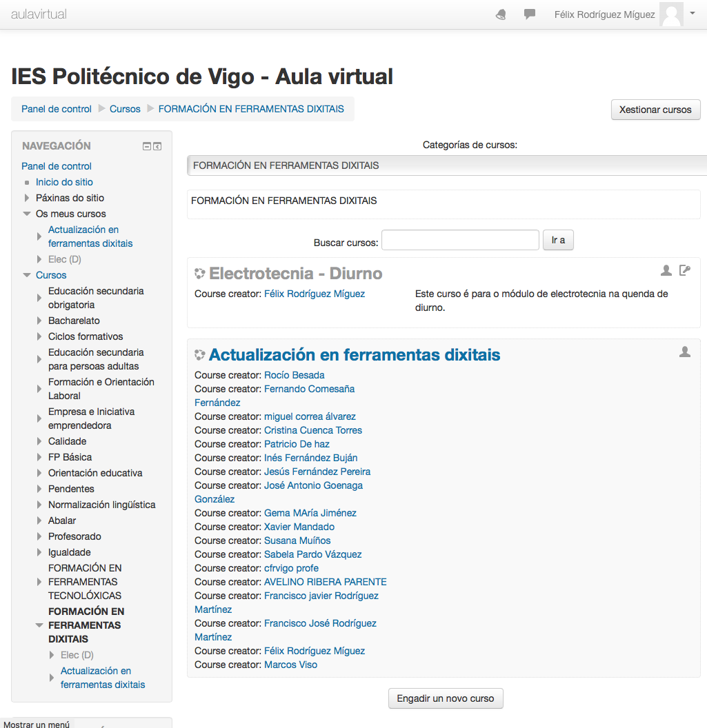The height and width of the screenshot is (728, 707).
Task: Open the messages speech bubble icon
Action: [x=530, y=14]
